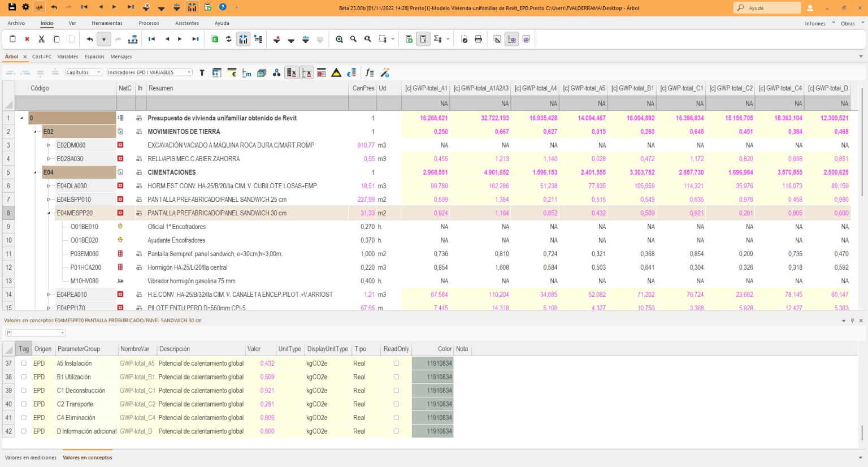The height and width of the screenshot is (467, 868).
Task: Click the calculator icon in toolbar
Action: tap(423, 40)
